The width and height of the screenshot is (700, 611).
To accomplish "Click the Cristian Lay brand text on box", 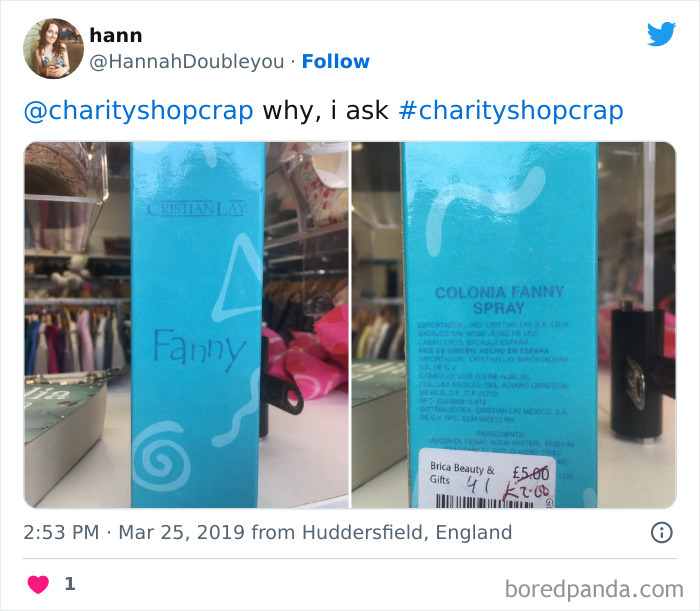I will pos(196,209).
